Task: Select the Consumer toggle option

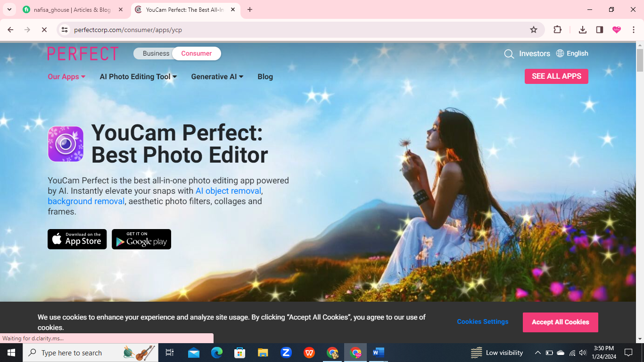Action: click(197, 53)
